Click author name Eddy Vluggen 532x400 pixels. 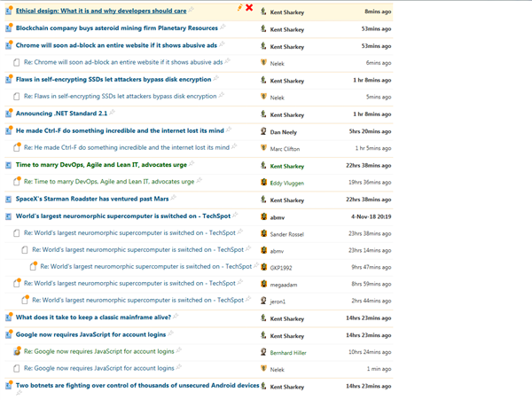pos(287,184)
